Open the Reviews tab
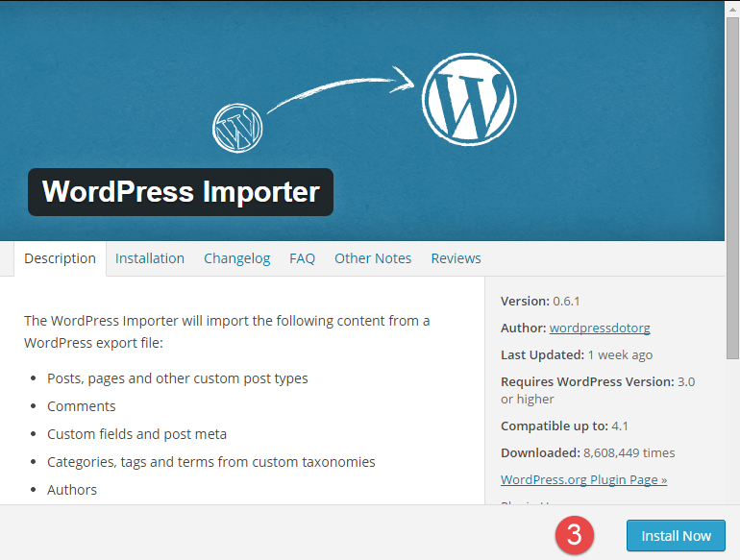 point(456,258)
